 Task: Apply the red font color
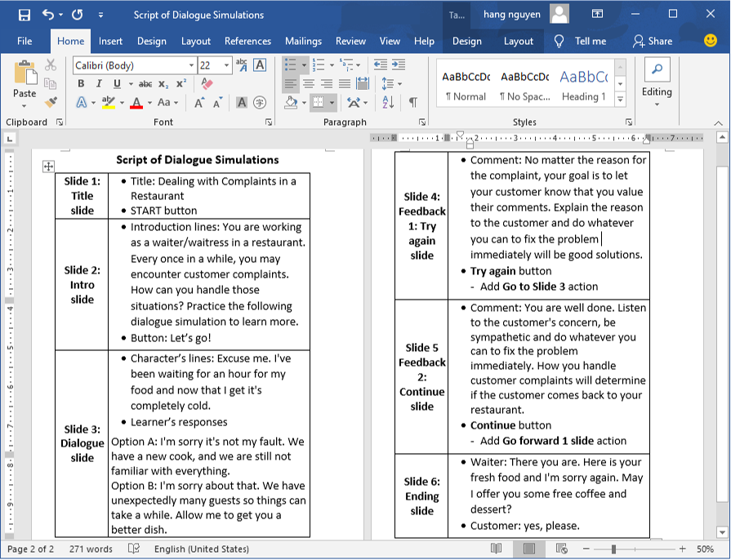[136, 102]
